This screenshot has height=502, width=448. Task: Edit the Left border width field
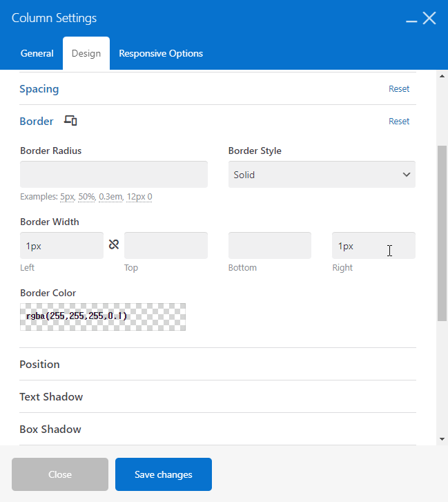pyautogui.click(x=61, y=246)
